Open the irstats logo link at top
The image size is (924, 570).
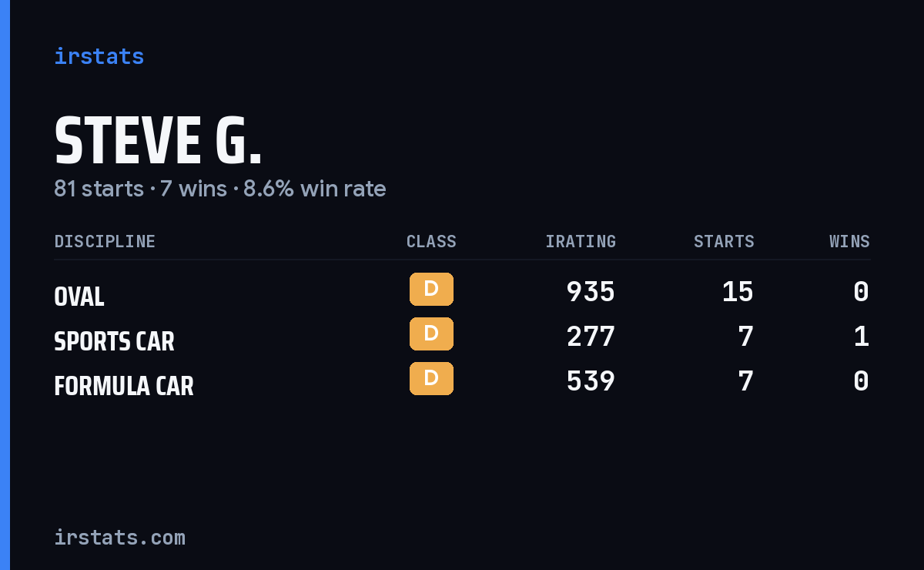tap(99, 56)
